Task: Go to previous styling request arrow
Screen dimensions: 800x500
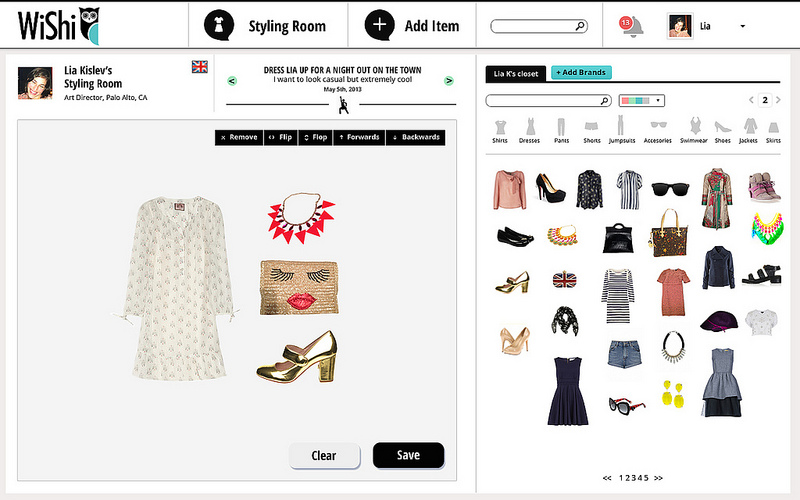Action: point(232,80)
